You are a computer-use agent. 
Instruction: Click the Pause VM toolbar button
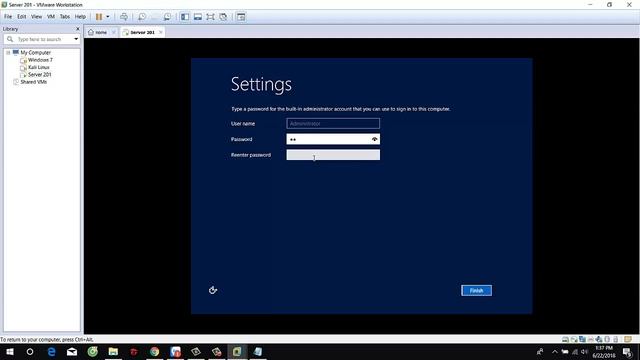pos(99,17)
